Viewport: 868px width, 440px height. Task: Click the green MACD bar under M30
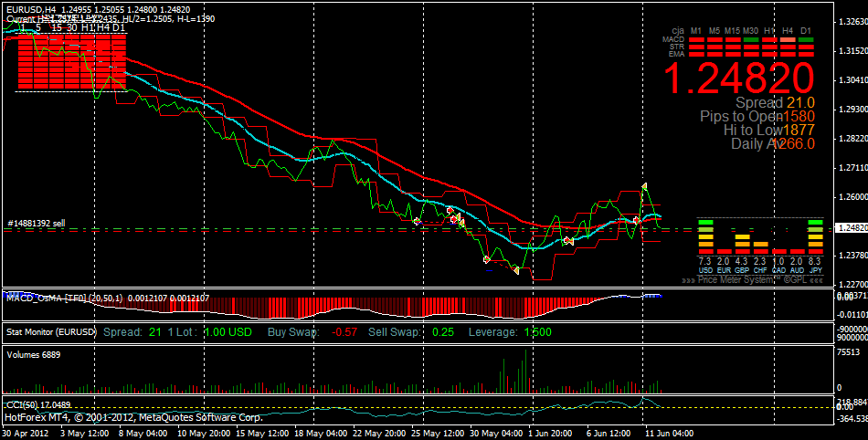751,40
